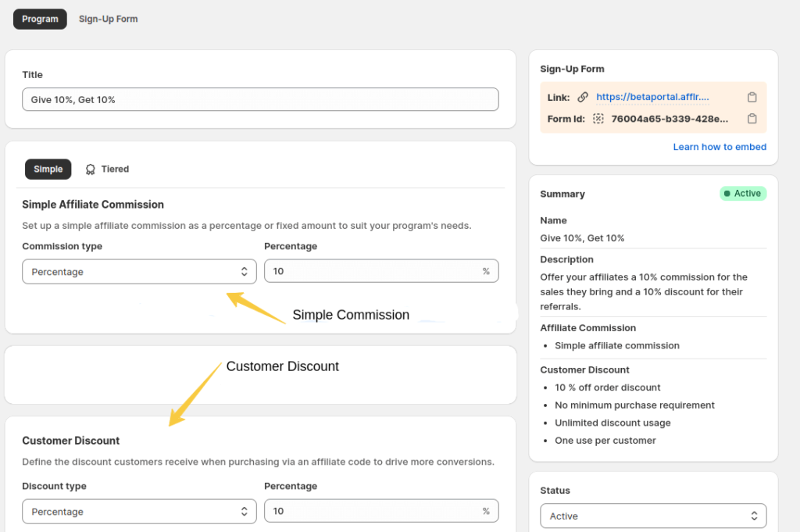The width and height of the screenshot is (800, 532).
Task: Click the Title field showing Give 10%, Get 10%
Action: coord(260,99)
